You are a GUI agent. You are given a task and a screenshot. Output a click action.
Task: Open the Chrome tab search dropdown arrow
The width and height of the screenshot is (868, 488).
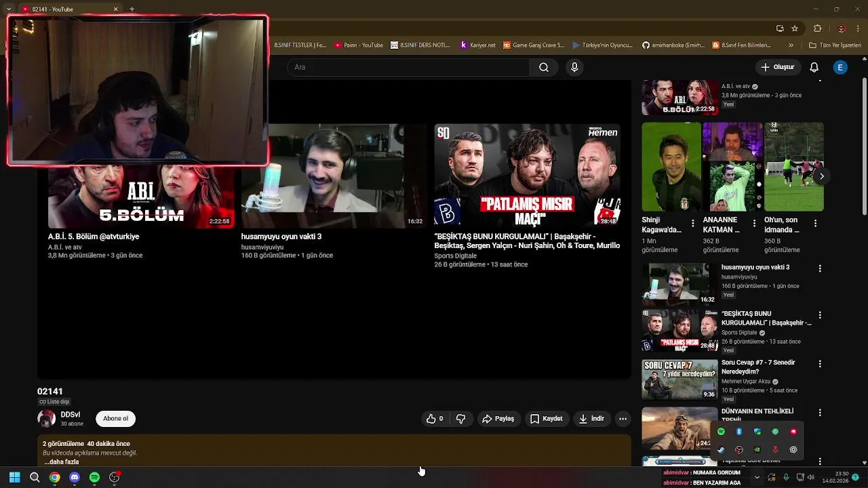coord(9,9)
